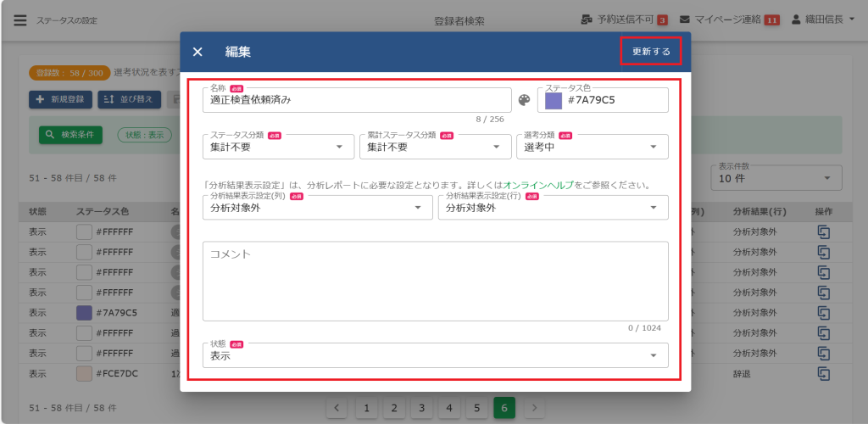Click copy icon in first table row
The width and height of the screenshot is (868, 424).
tap(823, 232)
